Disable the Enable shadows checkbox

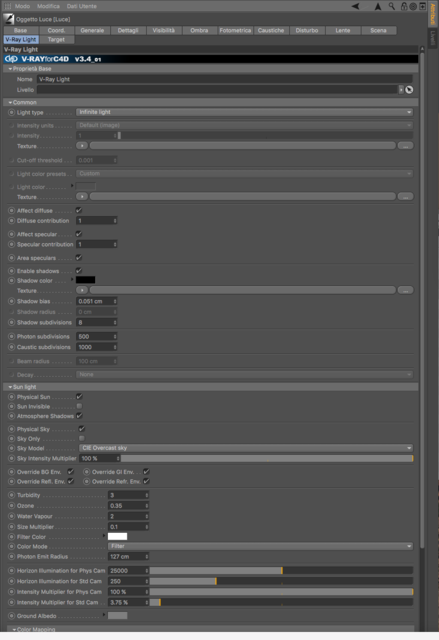click(79, 271)
